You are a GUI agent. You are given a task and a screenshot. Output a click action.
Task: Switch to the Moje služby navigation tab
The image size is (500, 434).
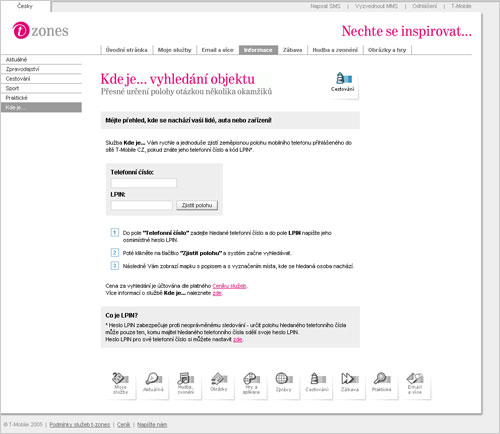(x=174, y=50)
